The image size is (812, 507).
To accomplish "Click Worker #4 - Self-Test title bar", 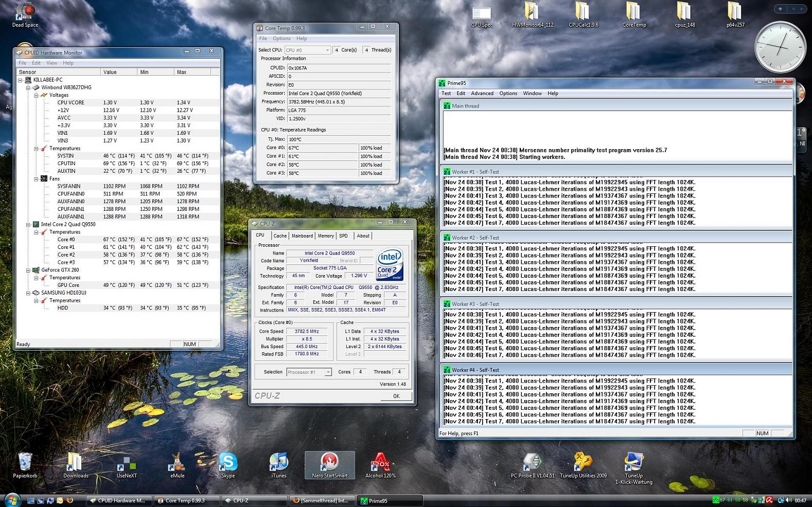I will click(x=615, y=370).
